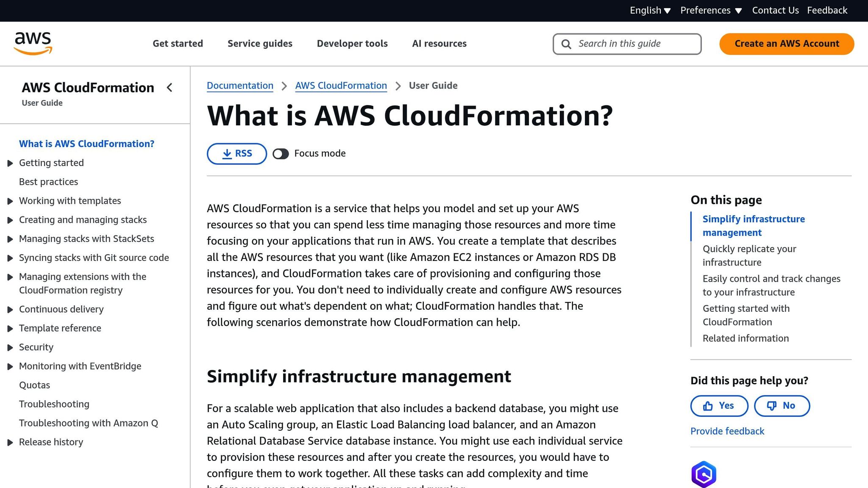Click Create an AWS Account button

pos(787,44)
